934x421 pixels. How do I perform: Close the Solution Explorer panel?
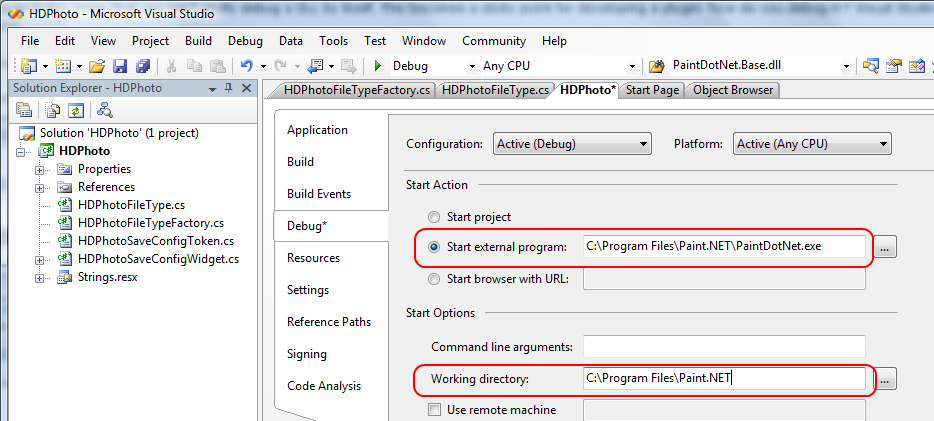coord(247,88)
